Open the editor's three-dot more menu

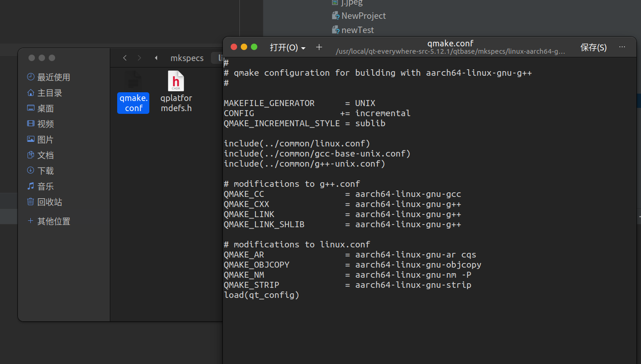pos(622,47)
